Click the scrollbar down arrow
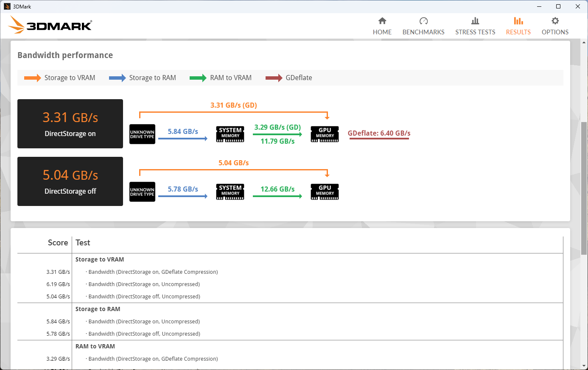588x370 pixels. tap(584, 366)
